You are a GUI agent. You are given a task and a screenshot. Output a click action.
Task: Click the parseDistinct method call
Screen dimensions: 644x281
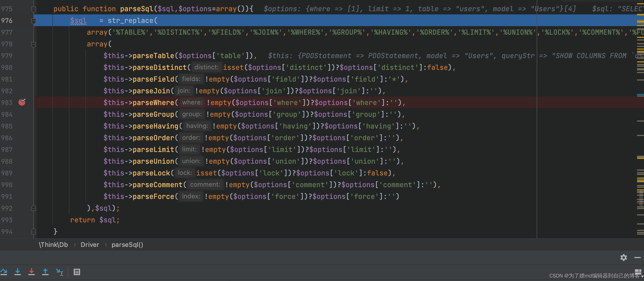(x=160, y=67)
